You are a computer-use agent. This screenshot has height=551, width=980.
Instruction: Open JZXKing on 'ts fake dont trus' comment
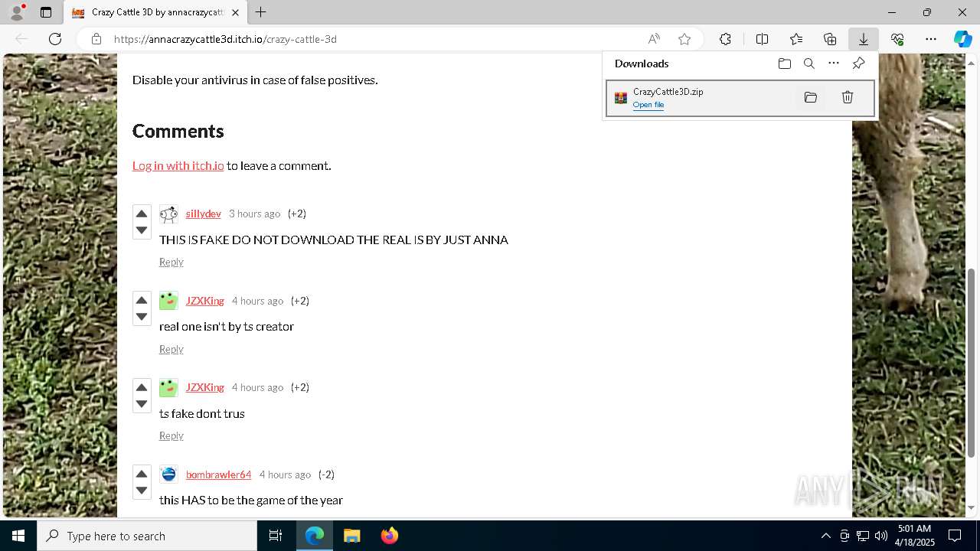click(x=204, y=387)
